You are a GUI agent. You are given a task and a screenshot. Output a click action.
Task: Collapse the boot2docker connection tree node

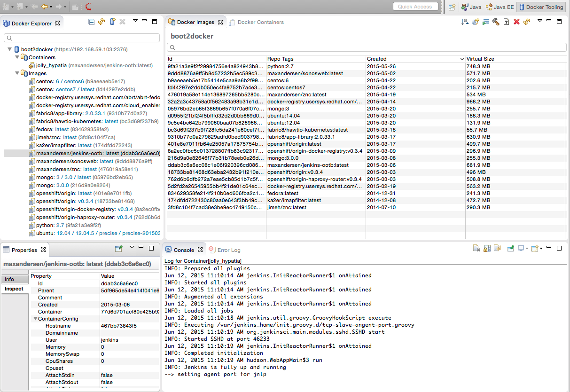tap(10, 49)
